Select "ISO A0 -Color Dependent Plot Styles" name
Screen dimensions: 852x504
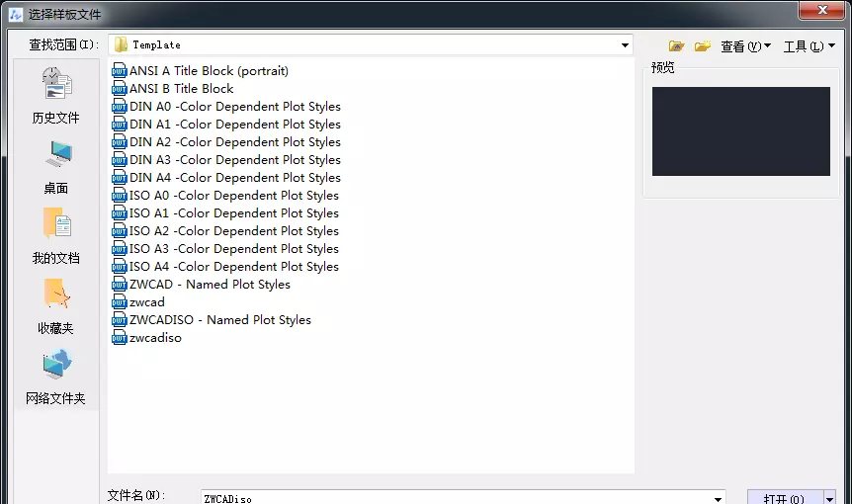tap(234, 196)
